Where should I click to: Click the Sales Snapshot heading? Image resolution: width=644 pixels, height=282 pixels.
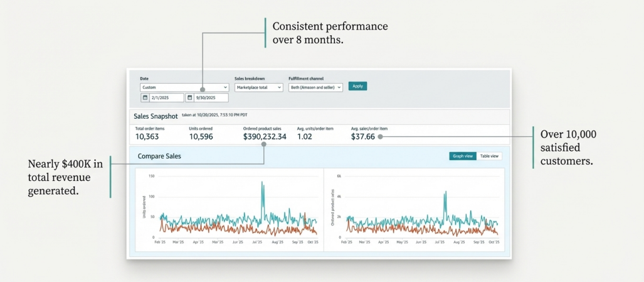156,116
